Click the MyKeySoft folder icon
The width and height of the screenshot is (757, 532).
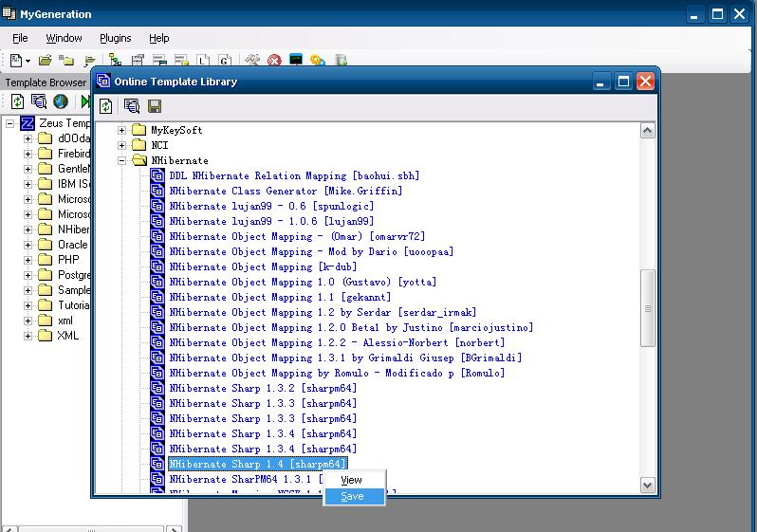pyautogui.click(x=139, y=129)
